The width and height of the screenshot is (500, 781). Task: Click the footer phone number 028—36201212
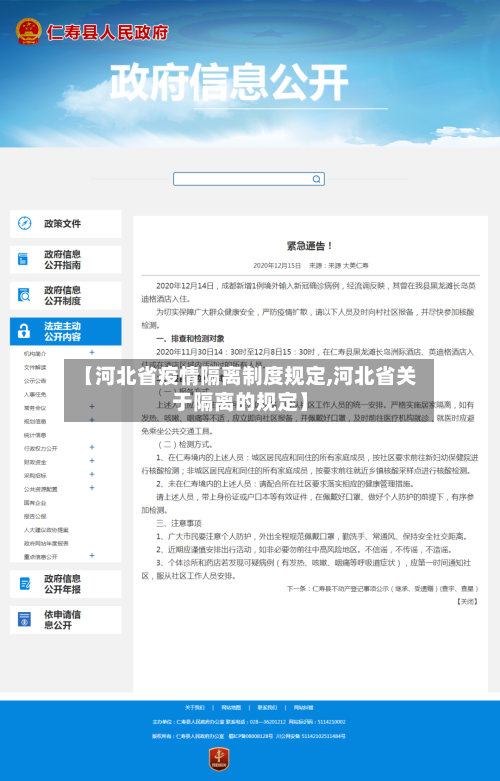click(x=267, y=722)
